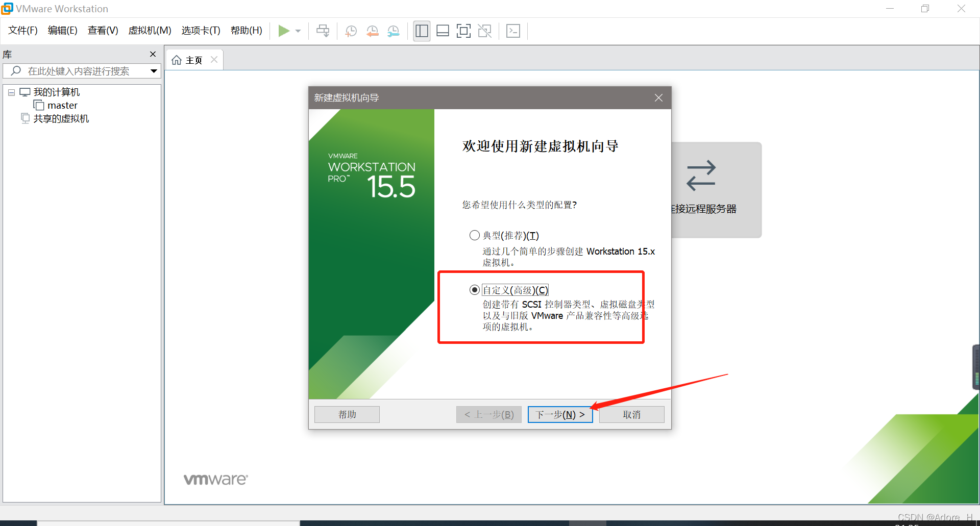The height and width of the screenshot is (526, 980).
Task: Click the 共享的虚拟机 icon
Action: pos(25,118)
